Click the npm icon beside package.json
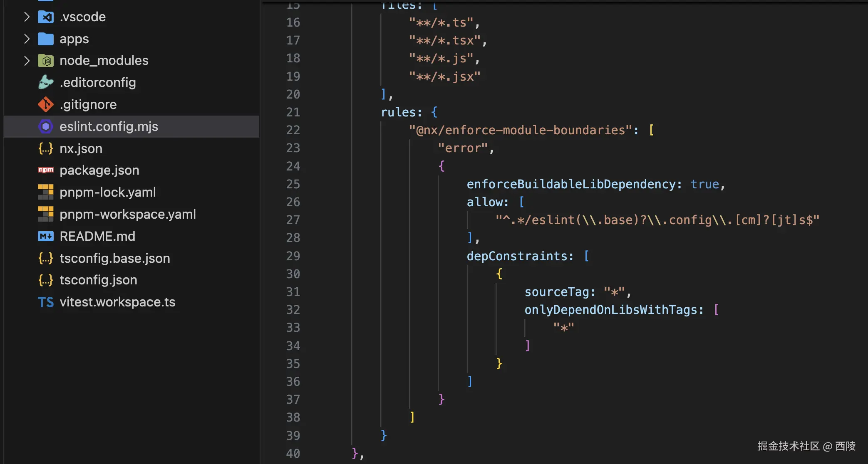This screenshot has height=464, width=868. [46, 170]
